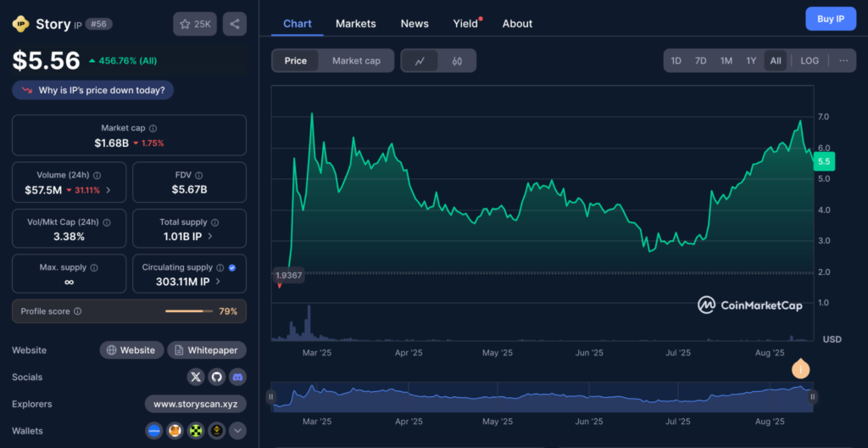Open chart more options ellipsis menu
The height and width of the screenshot is (448, 868).
click(x=843, y=61)
